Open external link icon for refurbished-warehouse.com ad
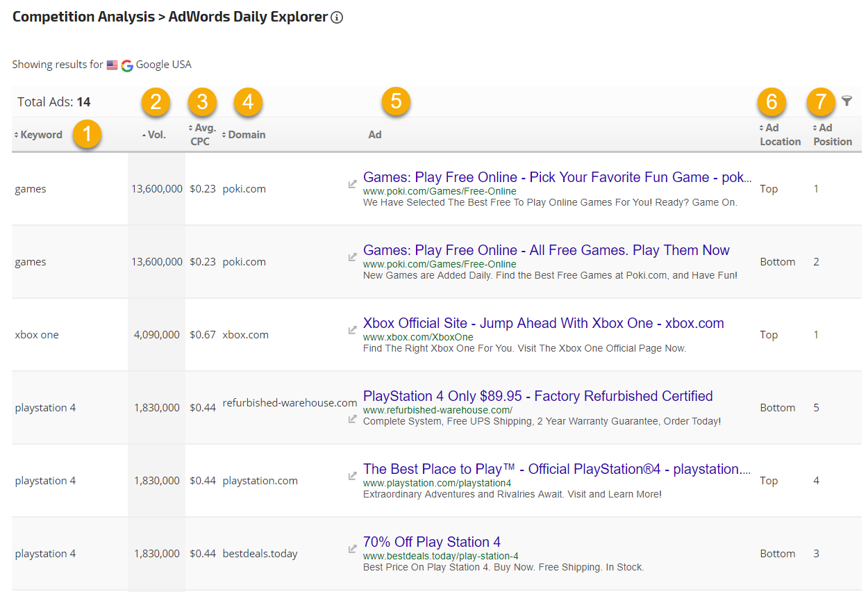The width and height of the screenshot is (868, 592). click(x=353, y=420)
